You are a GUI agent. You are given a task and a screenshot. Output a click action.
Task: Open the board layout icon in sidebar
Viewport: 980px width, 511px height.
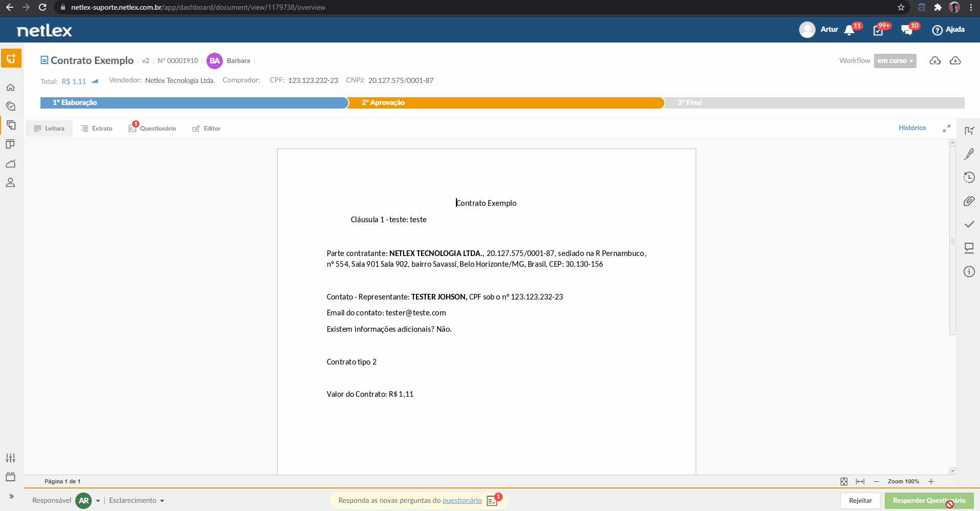10,144
